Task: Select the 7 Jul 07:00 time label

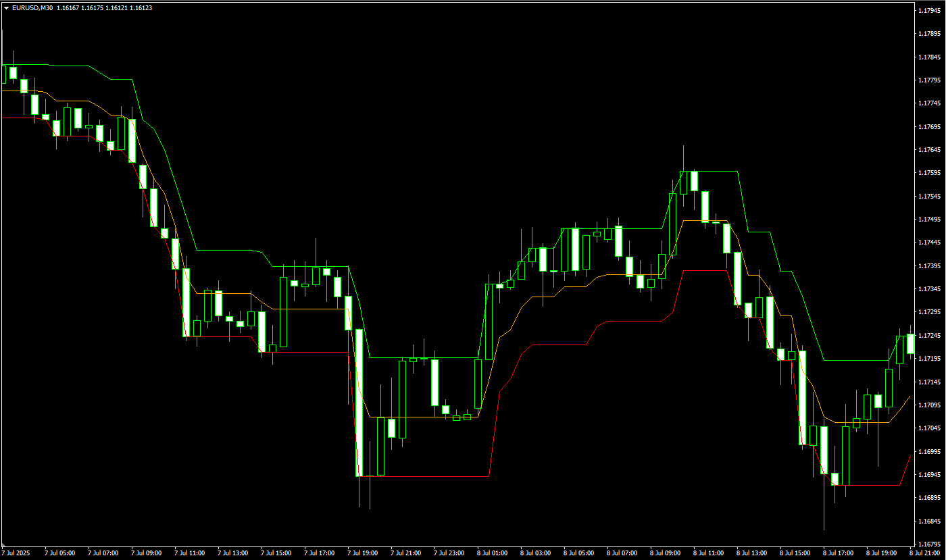Action: 103,553
